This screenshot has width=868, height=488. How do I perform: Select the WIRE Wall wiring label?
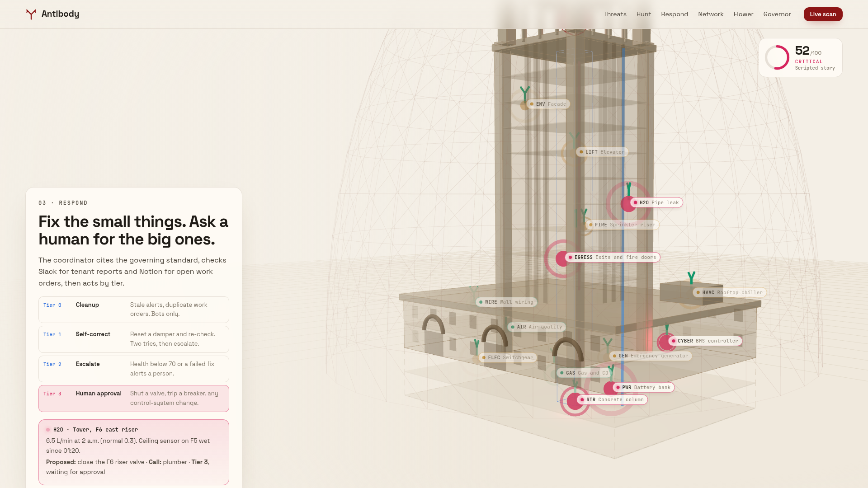[x=506, y=302]
